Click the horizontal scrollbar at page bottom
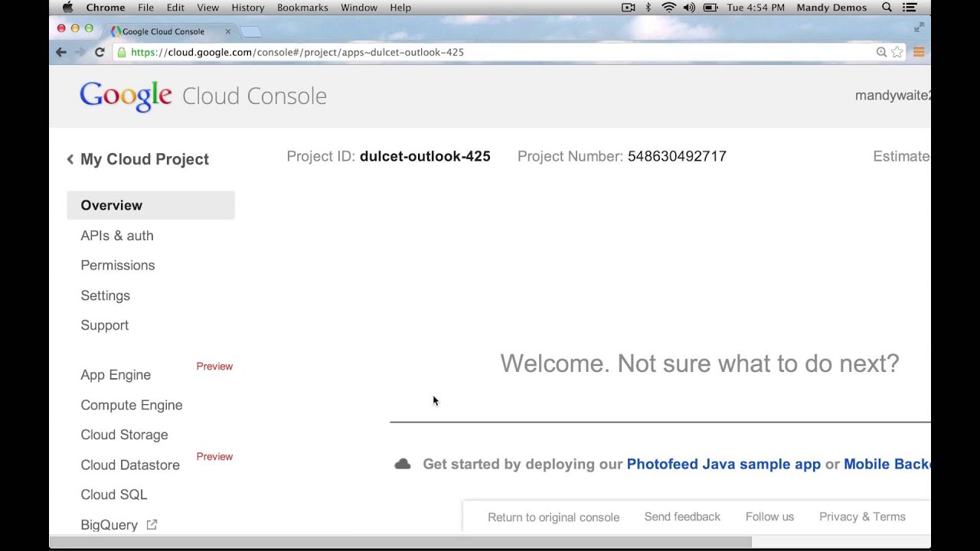 point(400,542)
